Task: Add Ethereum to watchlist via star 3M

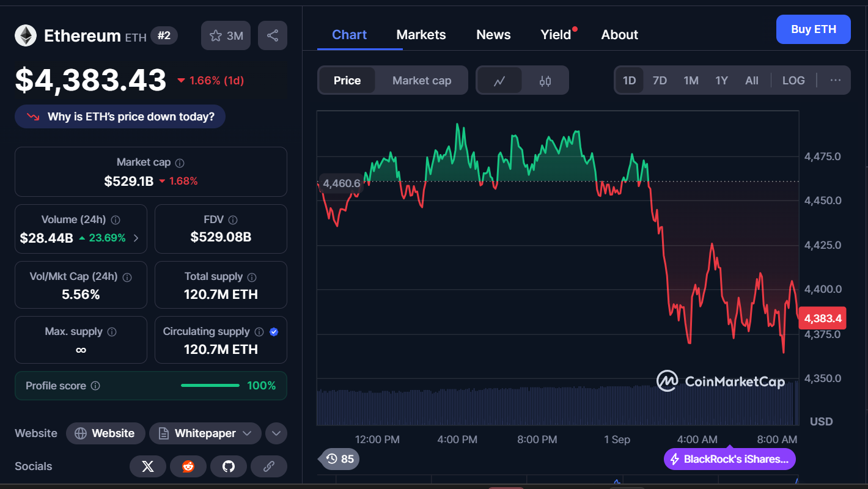Action: pos(226,35)
